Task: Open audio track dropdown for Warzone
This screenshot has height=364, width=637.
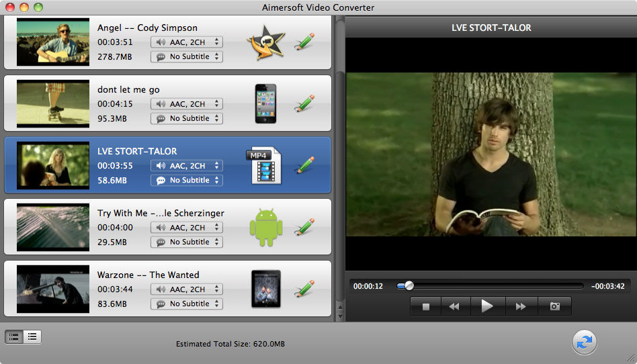Action: pyautogui.click(x=187, y=289)
